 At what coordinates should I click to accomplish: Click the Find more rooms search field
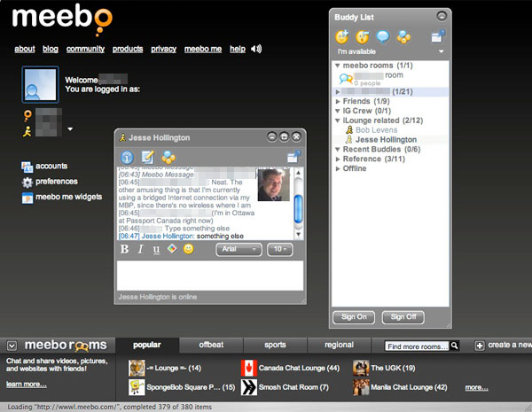417,346
